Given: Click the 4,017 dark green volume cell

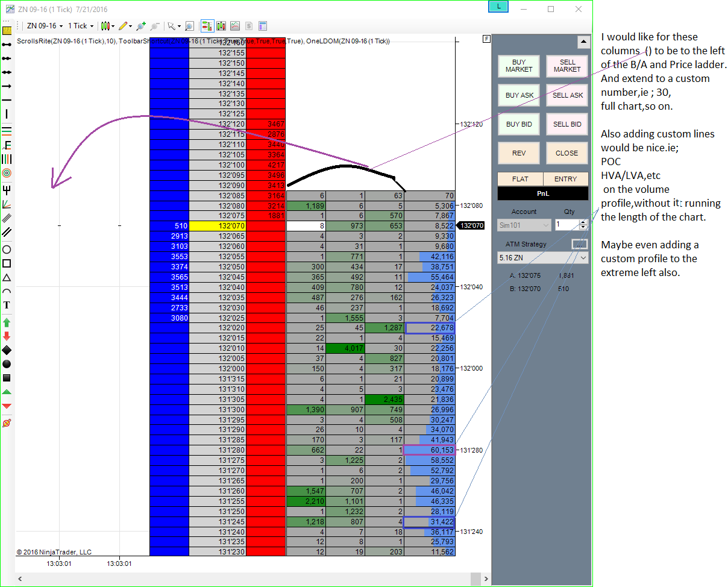Looking at the screenshot, I should pos(345,348).
